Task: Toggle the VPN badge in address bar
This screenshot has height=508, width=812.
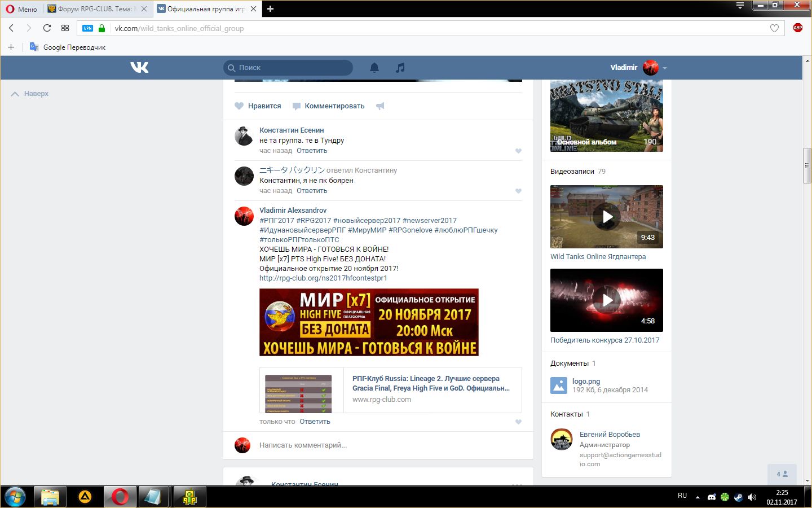Action: tap(87, 28)
